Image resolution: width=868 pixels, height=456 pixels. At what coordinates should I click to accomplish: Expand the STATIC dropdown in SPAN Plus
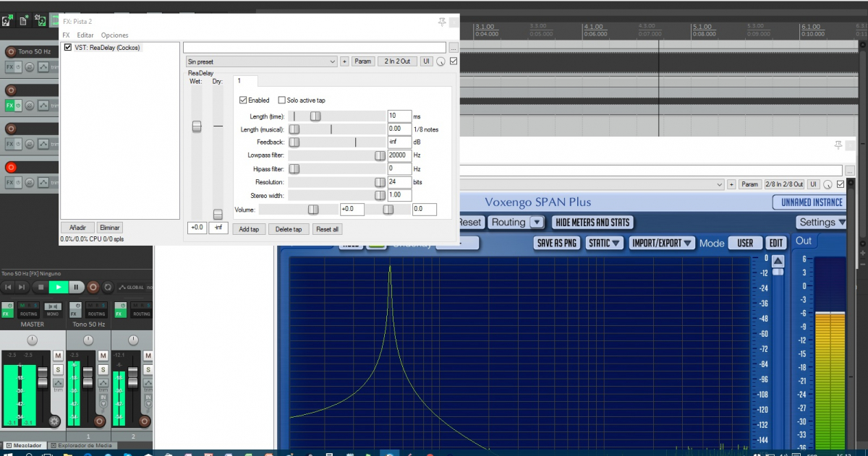(x=605, y=244)
